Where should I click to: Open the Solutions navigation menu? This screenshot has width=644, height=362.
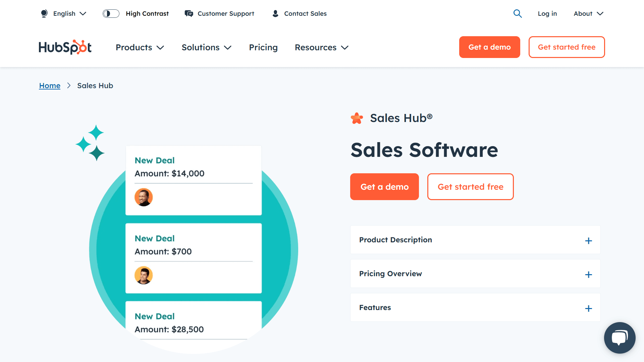point(206,48)
